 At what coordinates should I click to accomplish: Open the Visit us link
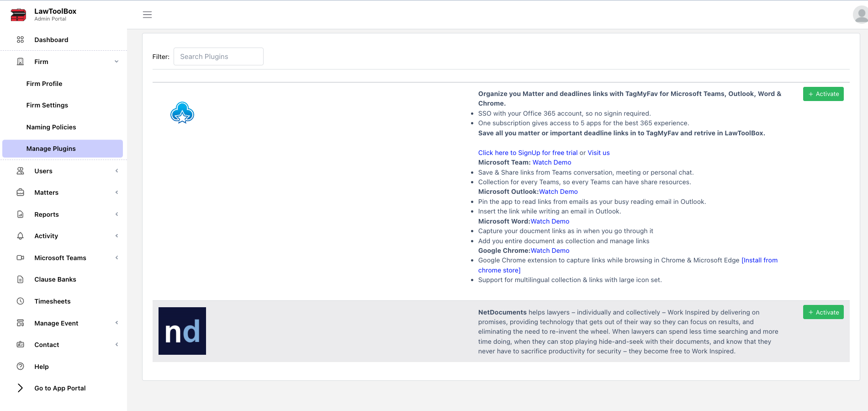click(x=598, y=153)
